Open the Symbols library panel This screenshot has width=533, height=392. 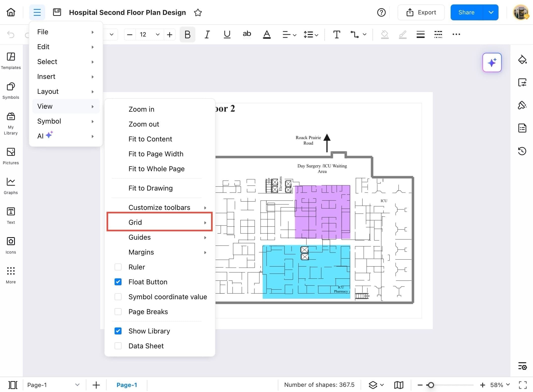(11, 90)
